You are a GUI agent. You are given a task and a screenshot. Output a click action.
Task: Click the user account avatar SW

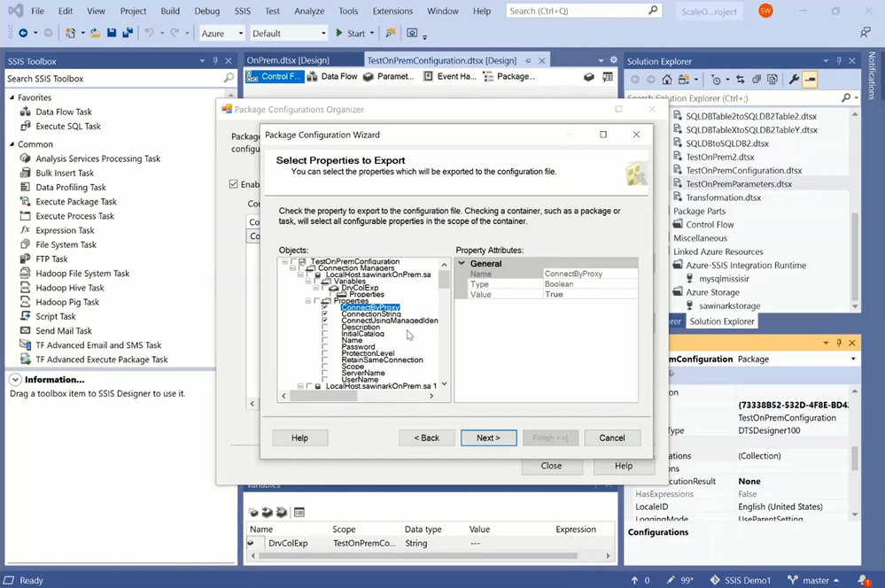coord(765,11)
